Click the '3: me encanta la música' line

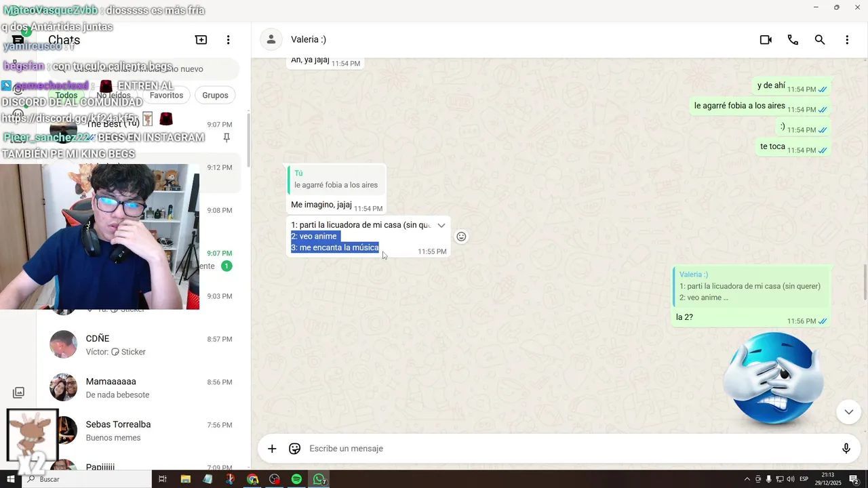point(335,248)
